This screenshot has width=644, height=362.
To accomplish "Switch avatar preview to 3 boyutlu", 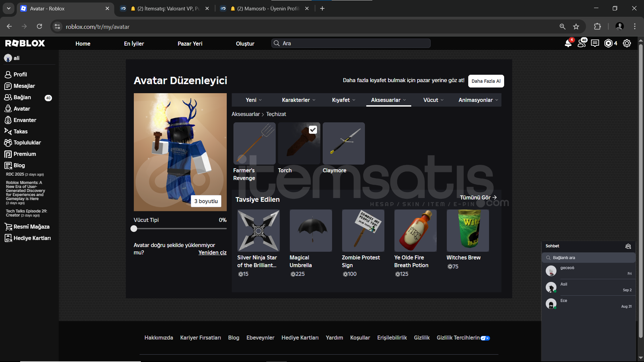I will pos(206,201).
